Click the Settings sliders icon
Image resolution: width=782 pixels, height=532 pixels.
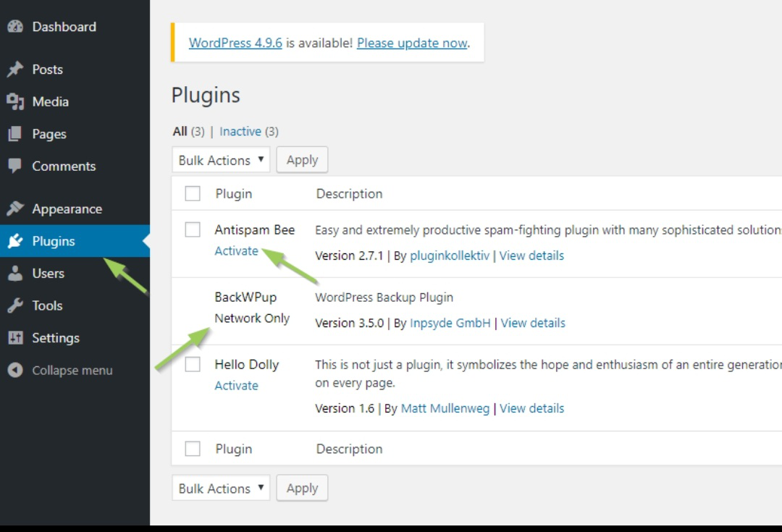click(x=15, y=338)
